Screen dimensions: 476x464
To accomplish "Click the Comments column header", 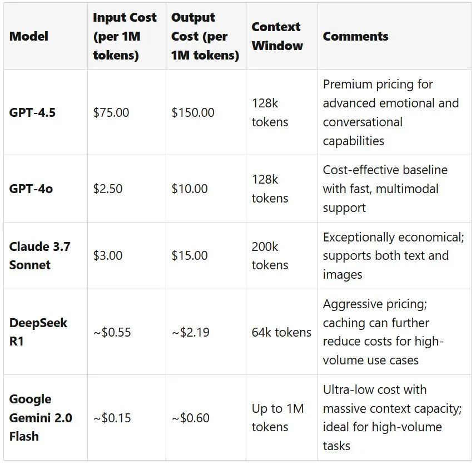I will coord(355,36).
